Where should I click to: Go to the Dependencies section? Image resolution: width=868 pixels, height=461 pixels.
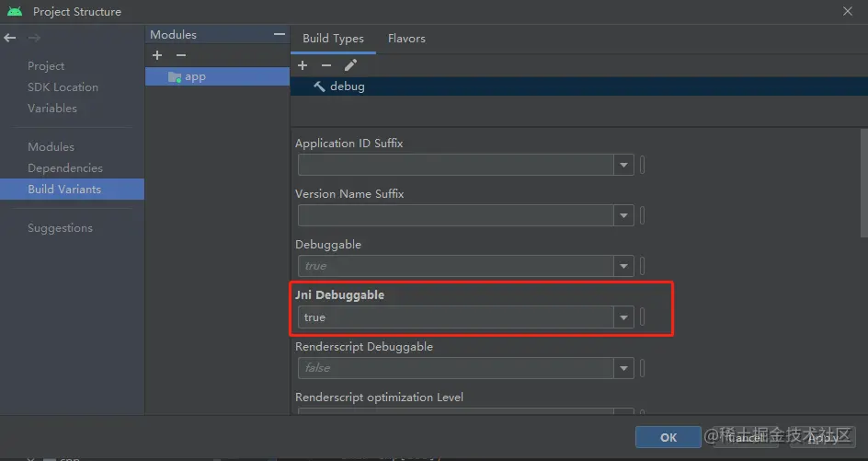pyautogui.click(x=65, y=168)
